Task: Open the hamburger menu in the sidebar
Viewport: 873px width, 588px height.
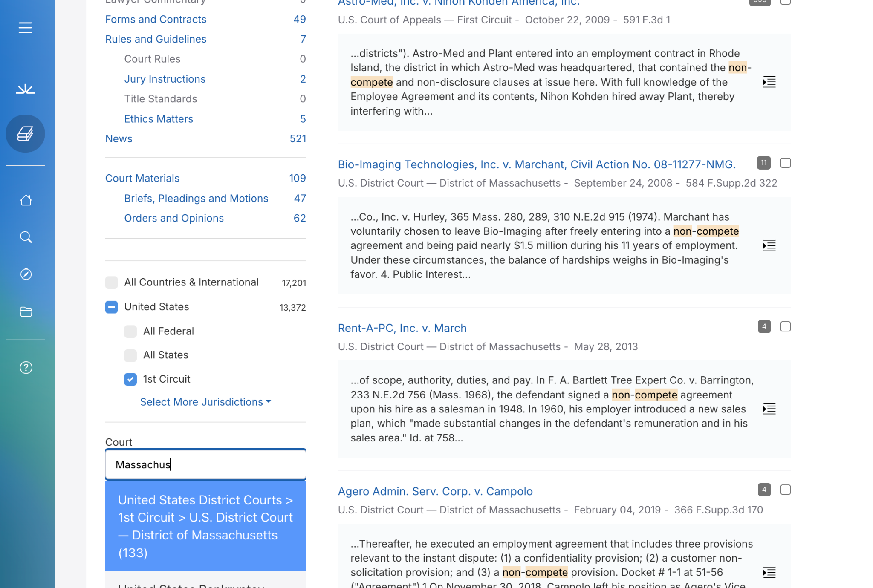Action: pyautogui.click(x=25, y=28)
